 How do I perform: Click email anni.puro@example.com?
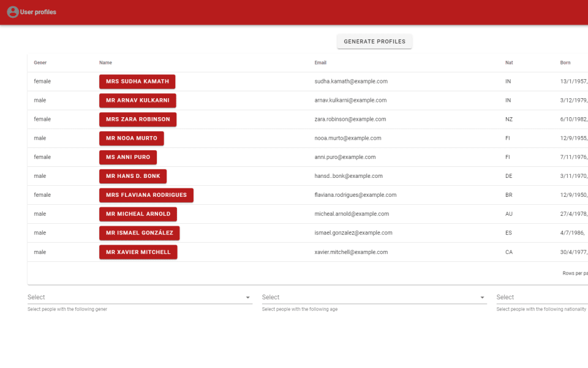(345, 157)
